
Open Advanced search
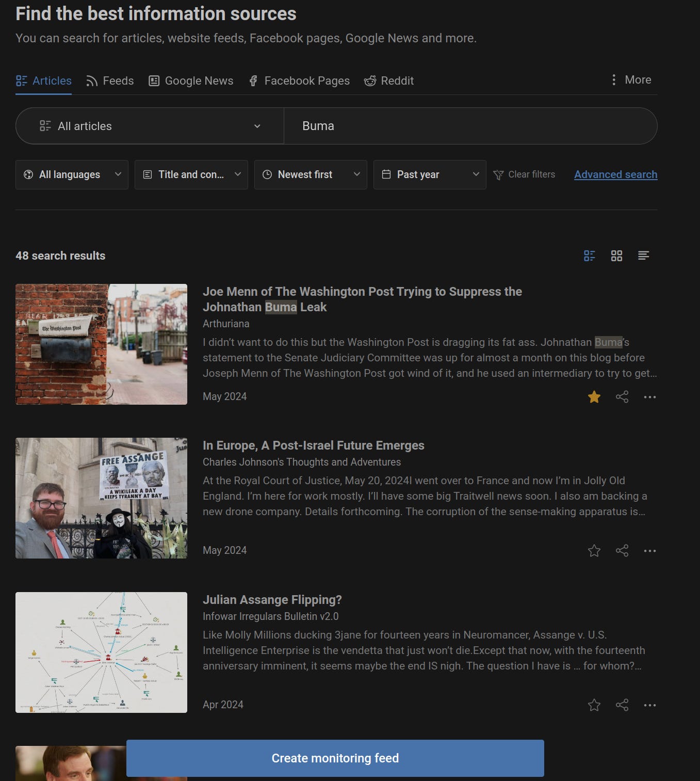[x=615, y=174]
